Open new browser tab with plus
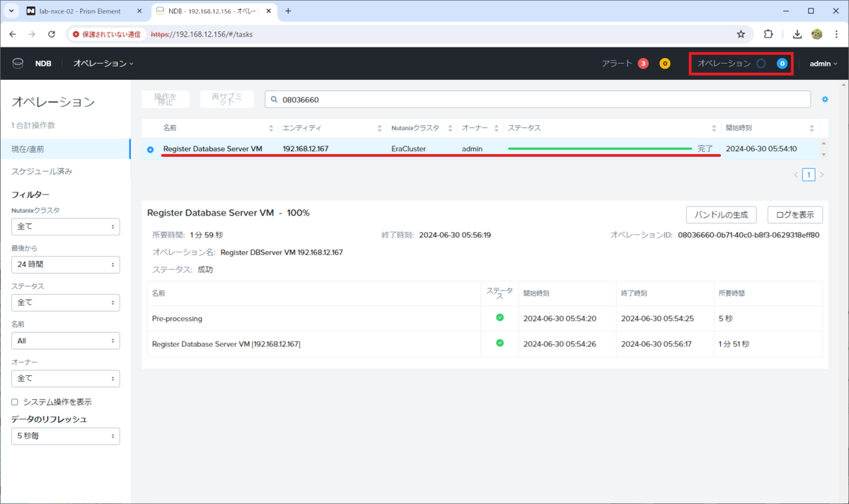Viewport: 849px width, 504px height. point(288,11)
